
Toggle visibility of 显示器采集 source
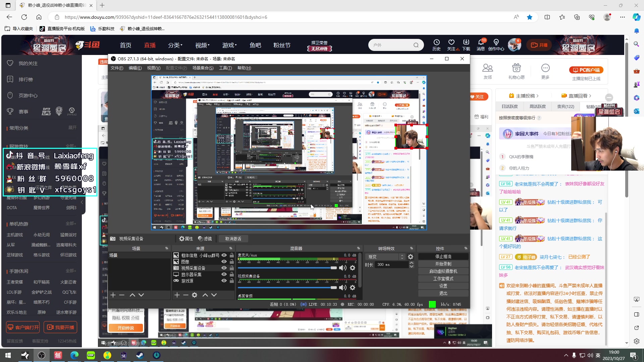[x=224, y=275]
